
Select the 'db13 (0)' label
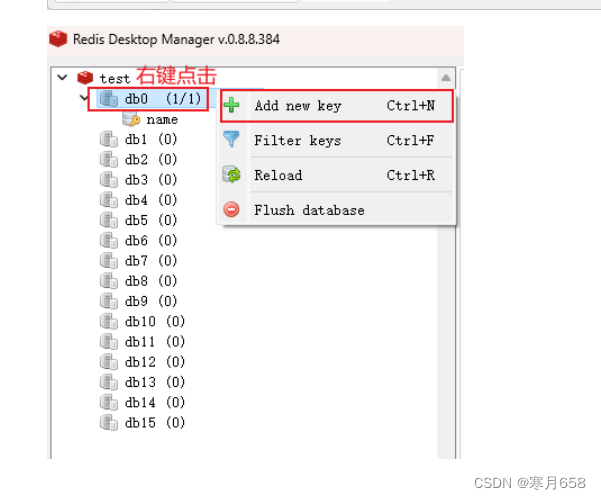[155, 383]
